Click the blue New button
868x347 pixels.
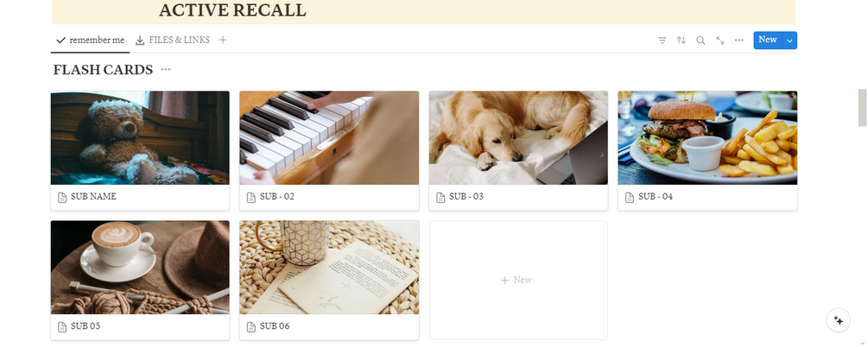[767, 40]
